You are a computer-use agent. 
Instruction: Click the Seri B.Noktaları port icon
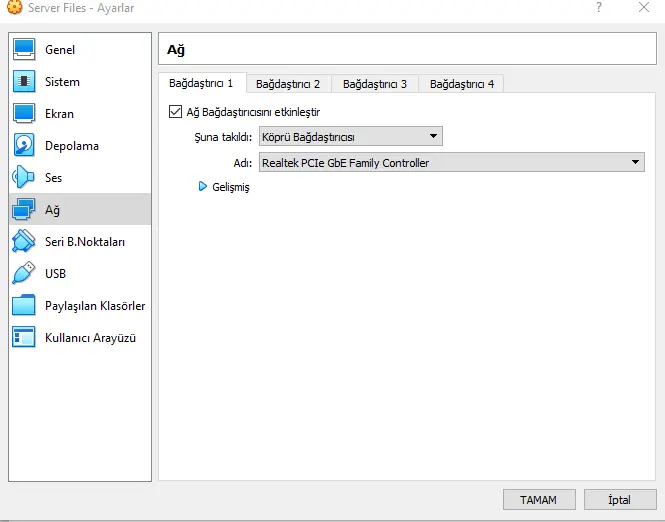coord(24,242)
